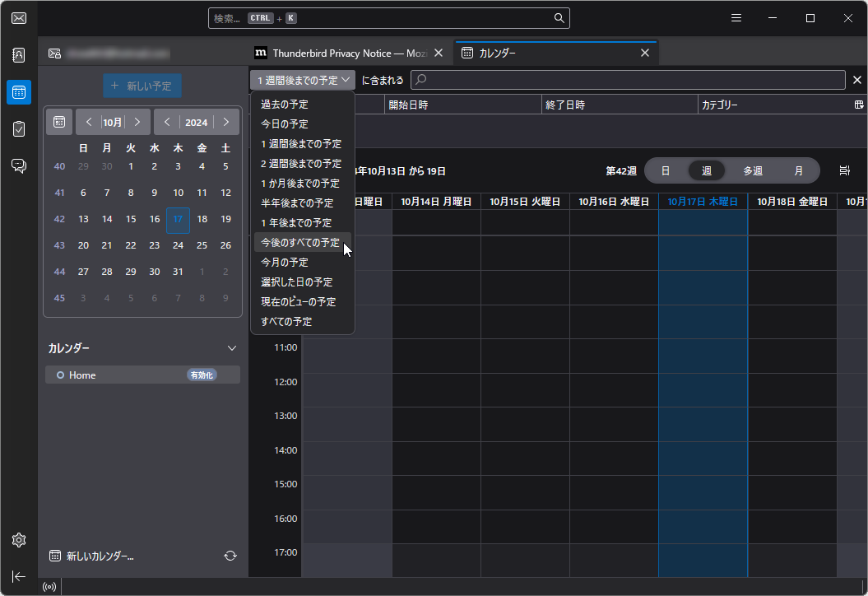Open the Tasks sidebar icon
This screenshot has height=596, width=868.
(19, 129)
